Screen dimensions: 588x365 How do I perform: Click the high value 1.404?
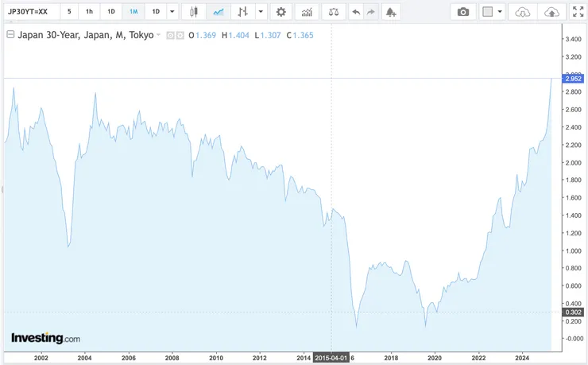coord(239,35)
